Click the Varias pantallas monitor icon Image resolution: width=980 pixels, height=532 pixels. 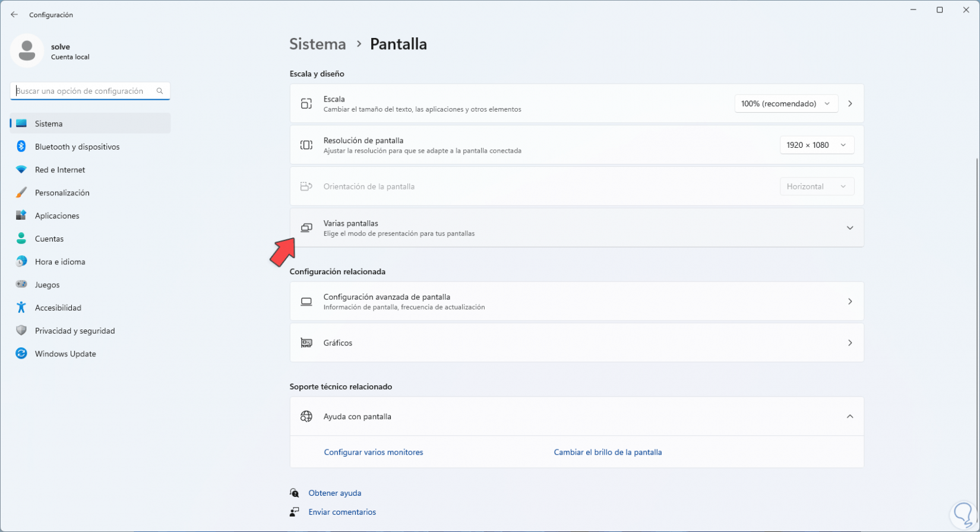point(306,228)
